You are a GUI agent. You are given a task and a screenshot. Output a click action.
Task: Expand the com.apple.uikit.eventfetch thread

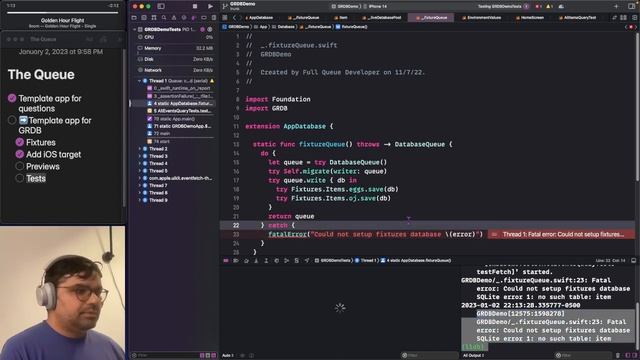pos(140,178)
